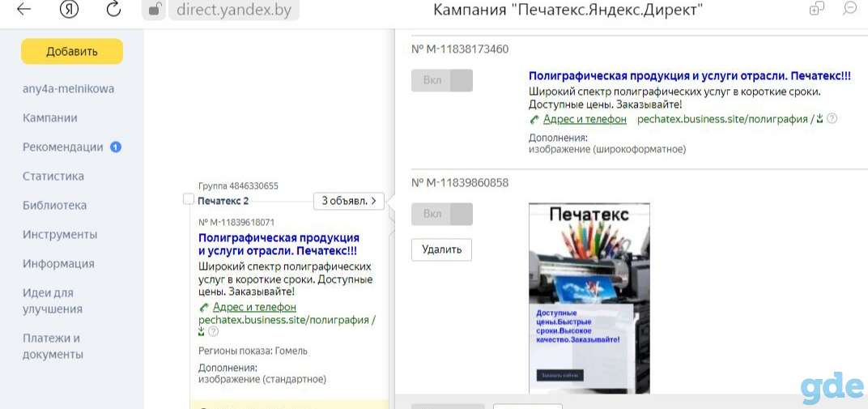Screen dimensions: 868x409
Task: Reload the page with refresh icon
Action: pos(113,10)
